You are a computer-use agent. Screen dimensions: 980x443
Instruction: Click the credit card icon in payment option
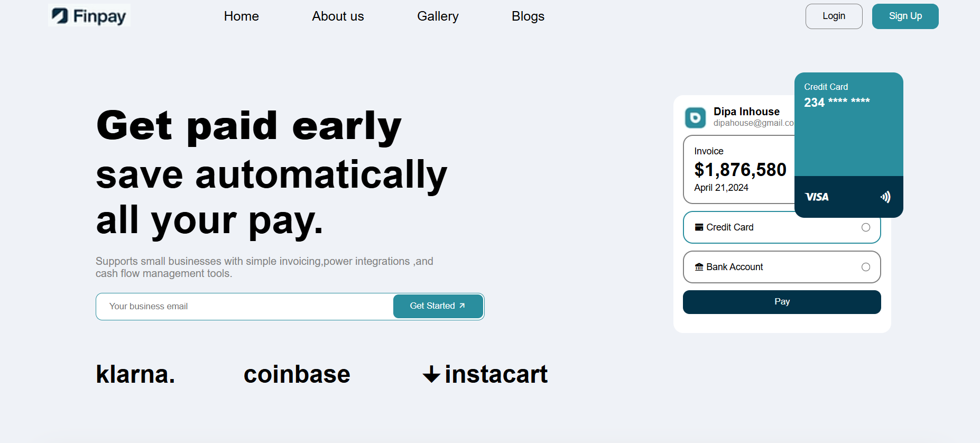[x=699, y=227]
